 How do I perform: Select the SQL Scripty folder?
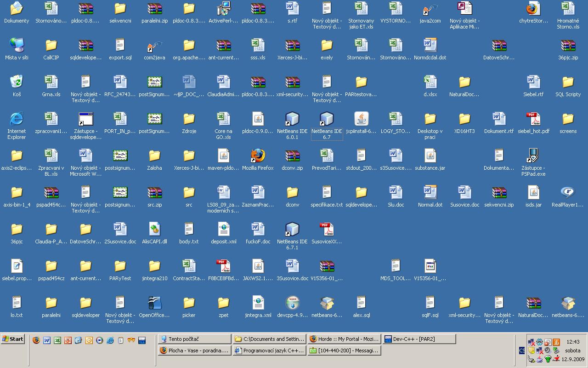568,83
